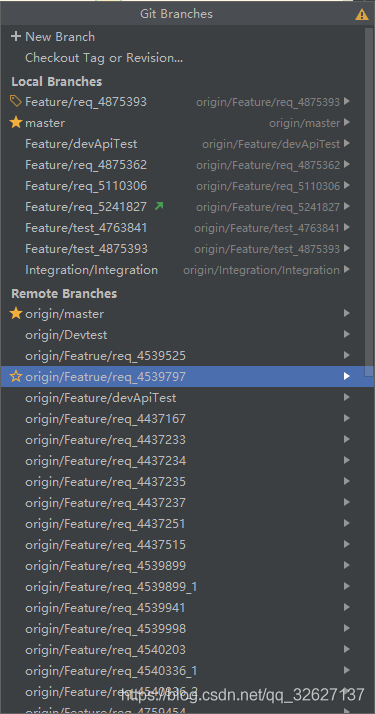Select remote branch origin/Featrue/req_4539797
Image resolution: width=375 pixels, height=714 pixels.
pyautogui.click(x=106, y=377)
